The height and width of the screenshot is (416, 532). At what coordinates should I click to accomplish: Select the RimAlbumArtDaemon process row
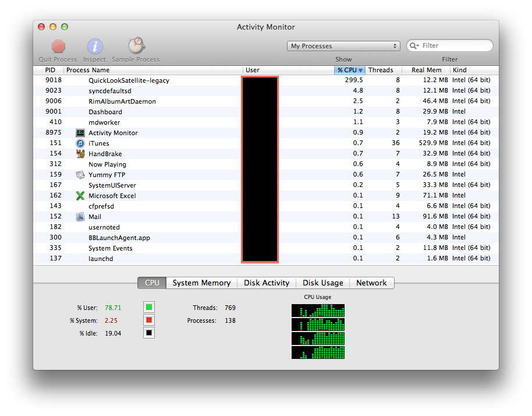pos(266,101)
